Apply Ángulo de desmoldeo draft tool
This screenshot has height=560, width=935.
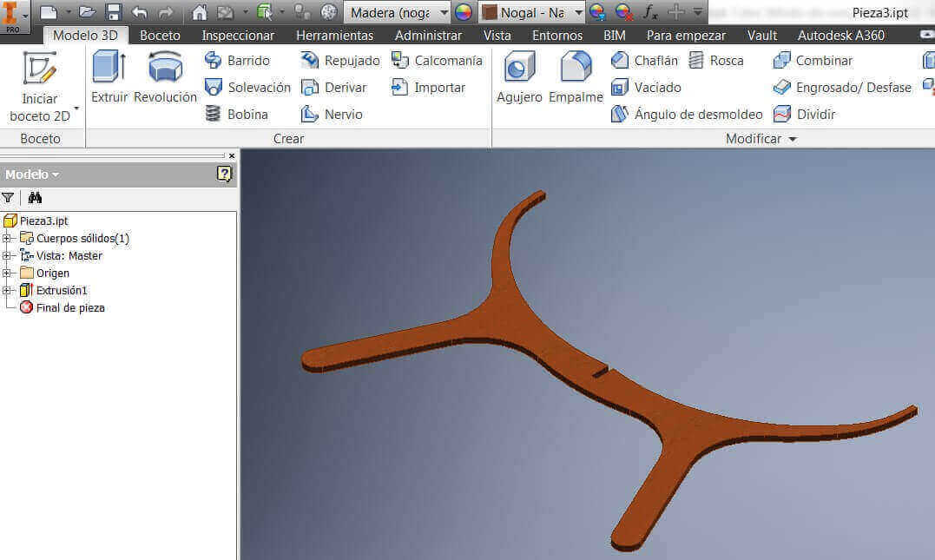(x=687, y=114)
